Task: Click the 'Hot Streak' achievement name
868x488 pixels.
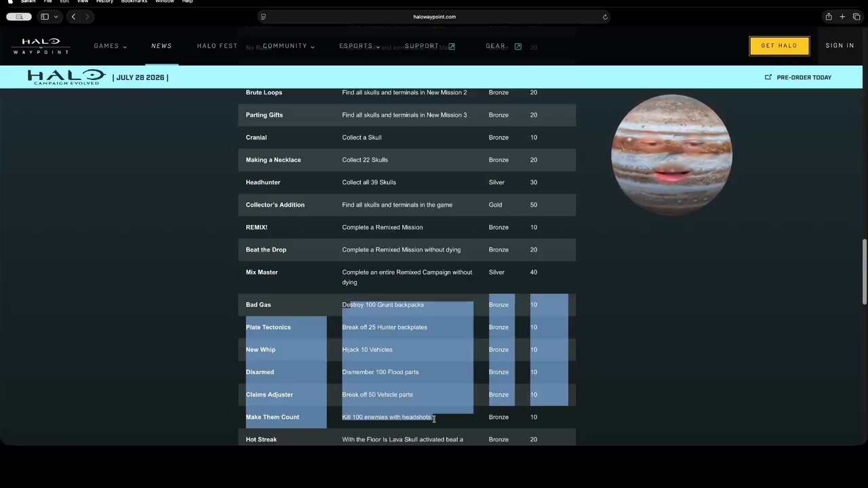Action: click(261, 439)
